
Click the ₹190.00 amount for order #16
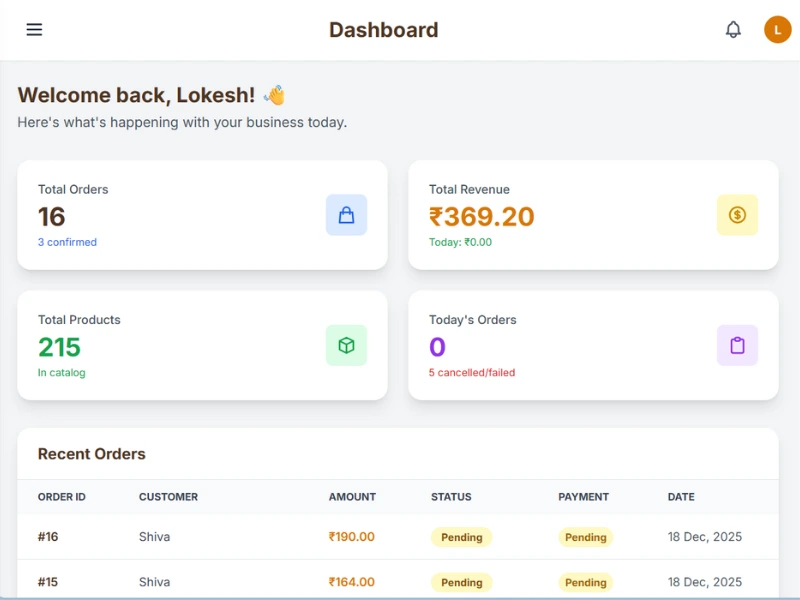(350, 537)
